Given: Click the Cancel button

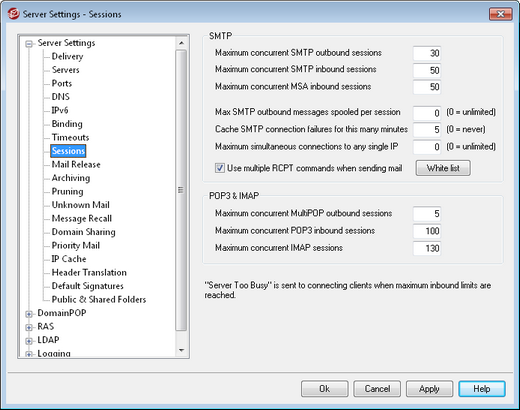Looking at the screenshot, I should pos(377,389).
